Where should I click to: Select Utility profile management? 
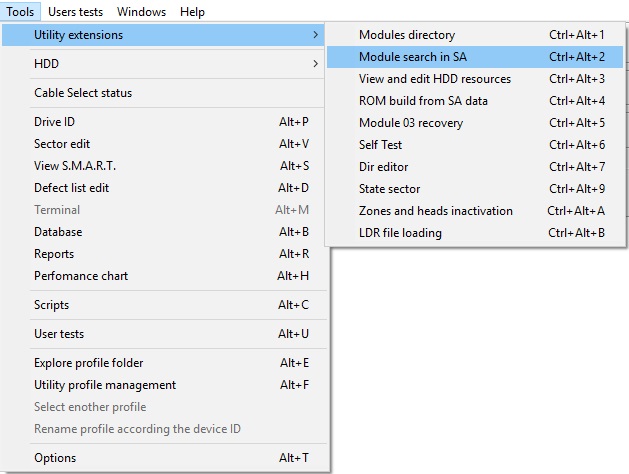(x=105, y=385)
